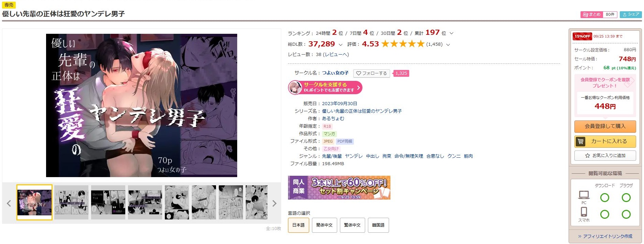The height and width of the screenshot is (244, 644).
Task: Click the star favorite icon
Action: point(587,156)
